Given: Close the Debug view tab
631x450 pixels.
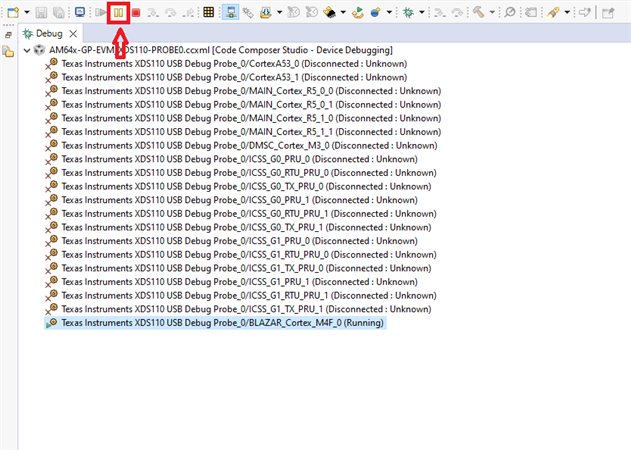Looking at the screenshot, I should tap(73, 33).
